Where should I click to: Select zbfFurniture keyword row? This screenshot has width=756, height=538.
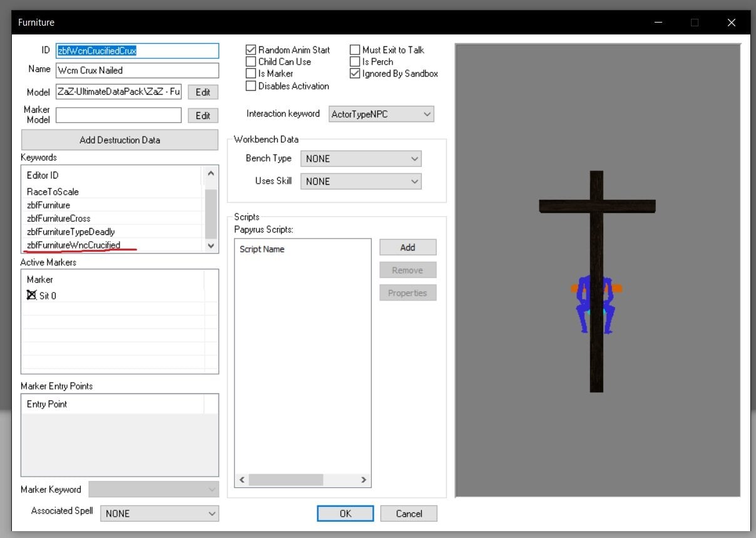(x=113, y=205)
